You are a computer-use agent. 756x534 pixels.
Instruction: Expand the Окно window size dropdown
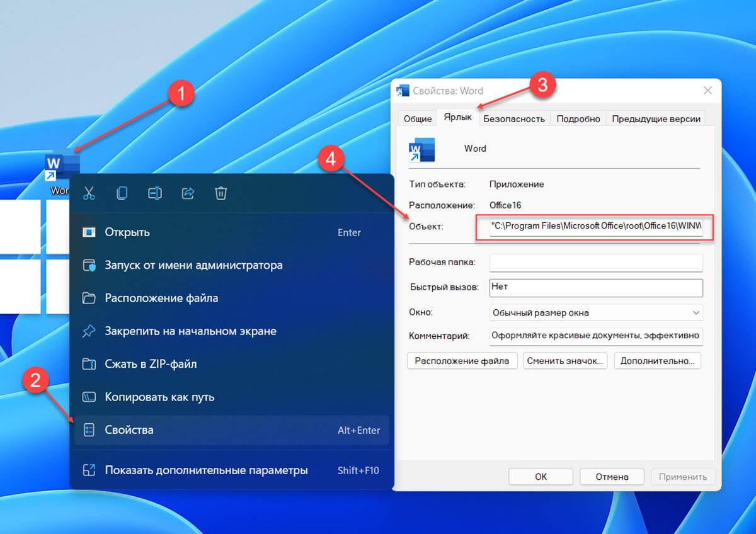point(596,312)
